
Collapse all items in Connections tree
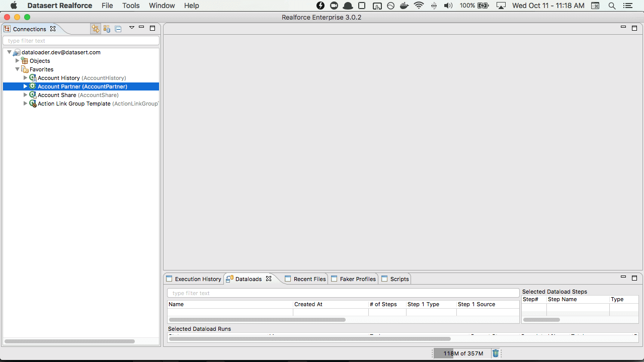(x=118, y=29)
